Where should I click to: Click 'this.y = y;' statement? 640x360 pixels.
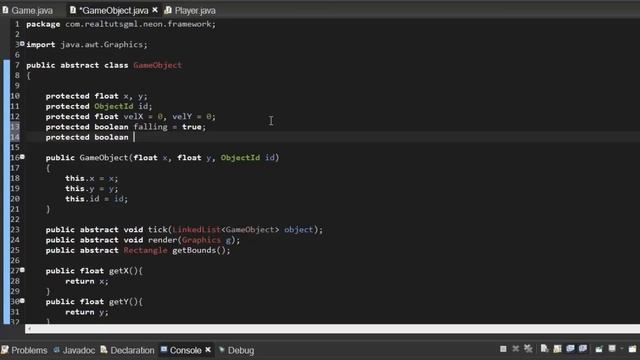click(x=91, y=189)
